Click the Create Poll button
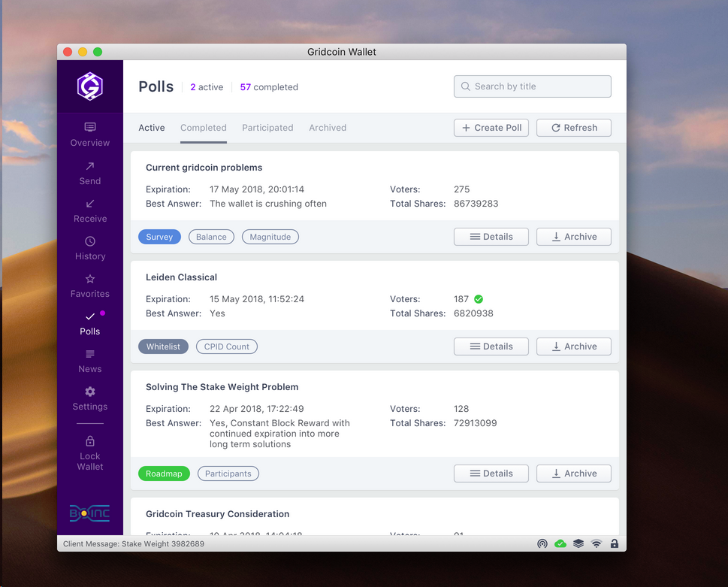 pos(491,128)
